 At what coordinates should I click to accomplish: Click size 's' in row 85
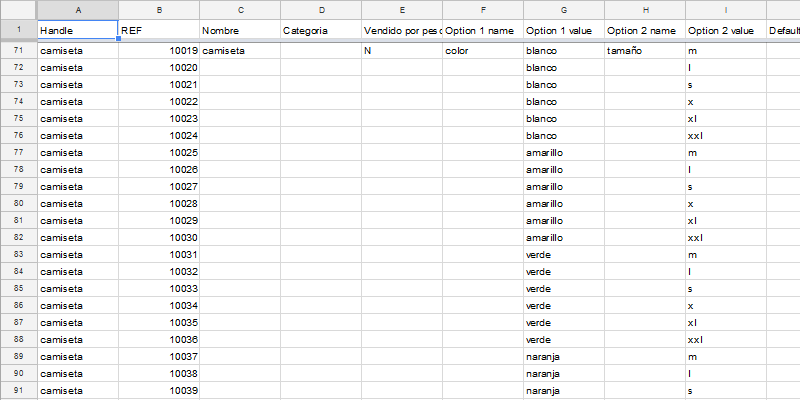pos(726,289)
